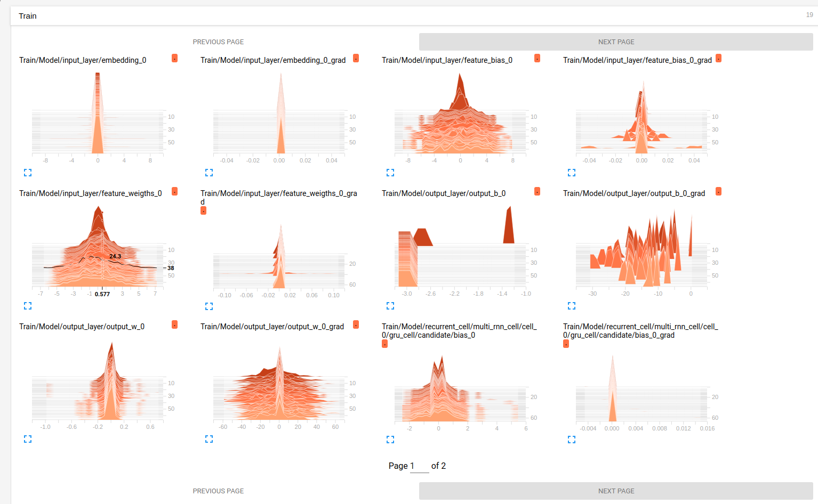
Task: Pin the feature_weigths_0_grad card
Action: (203, 210)
